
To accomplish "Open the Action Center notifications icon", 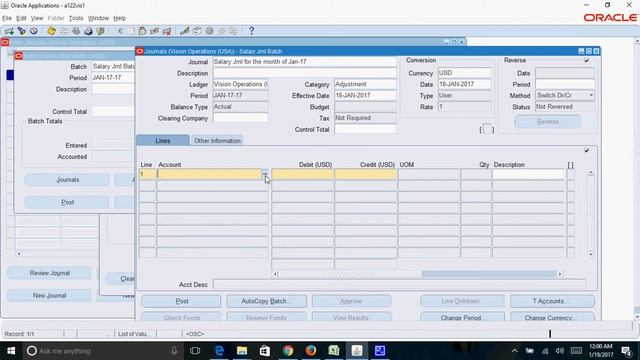I will click(627, 351).
